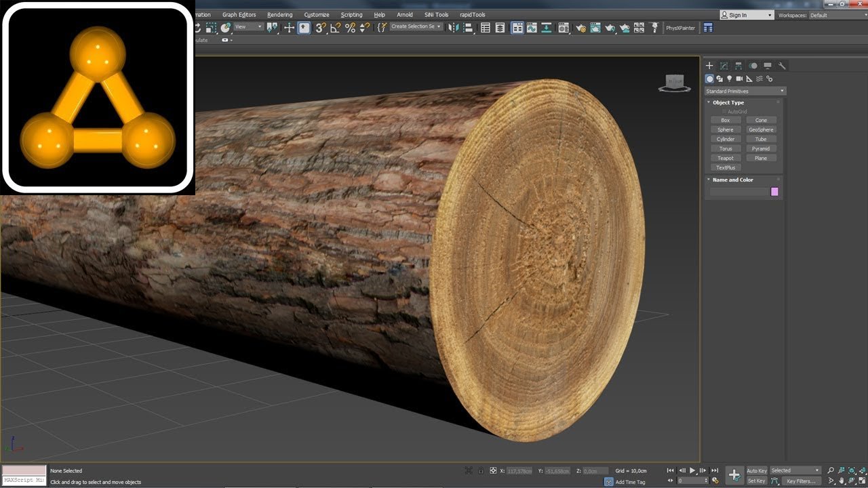Open the Sign In dropdown

click(747, 15)
